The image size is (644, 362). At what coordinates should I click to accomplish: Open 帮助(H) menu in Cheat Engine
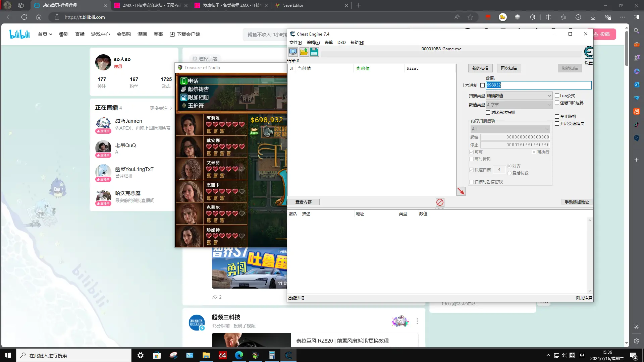357,43
